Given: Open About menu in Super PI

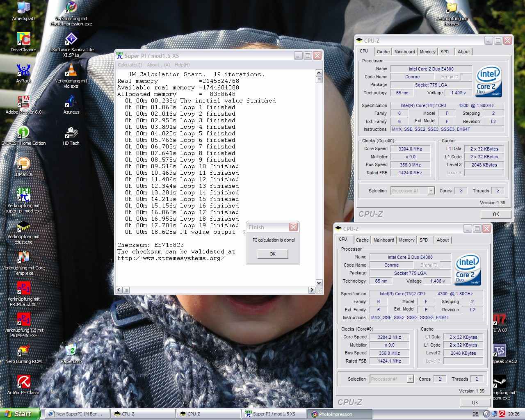Looking at the screenshot, I should [x=158, y=65].
